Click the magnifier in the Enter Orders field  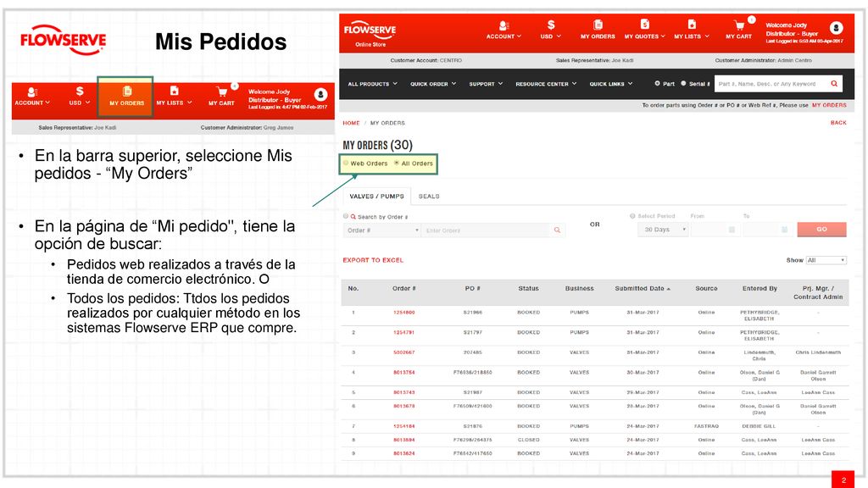coord(557,230)
